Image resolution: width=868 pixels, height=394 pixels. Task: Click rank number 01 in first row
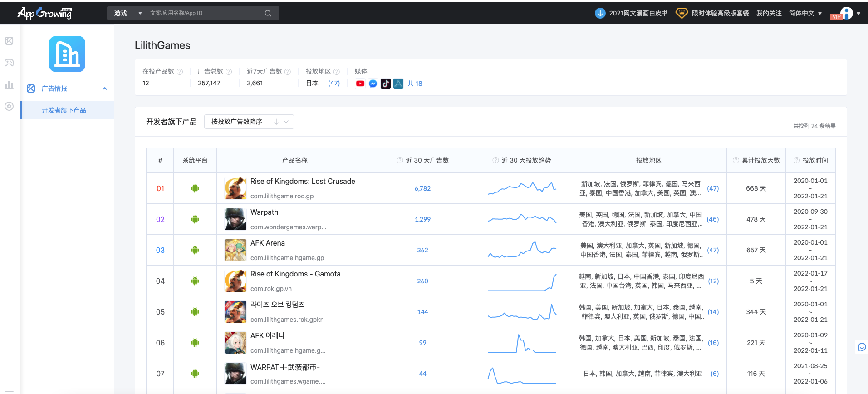(x=160, y=188)
